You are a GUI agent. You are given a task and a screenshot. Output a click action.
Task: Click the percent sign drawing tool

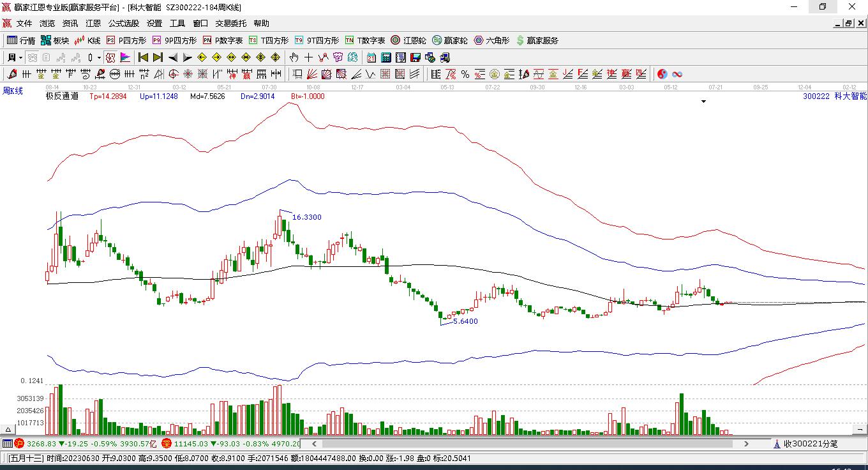coord(465,74)
